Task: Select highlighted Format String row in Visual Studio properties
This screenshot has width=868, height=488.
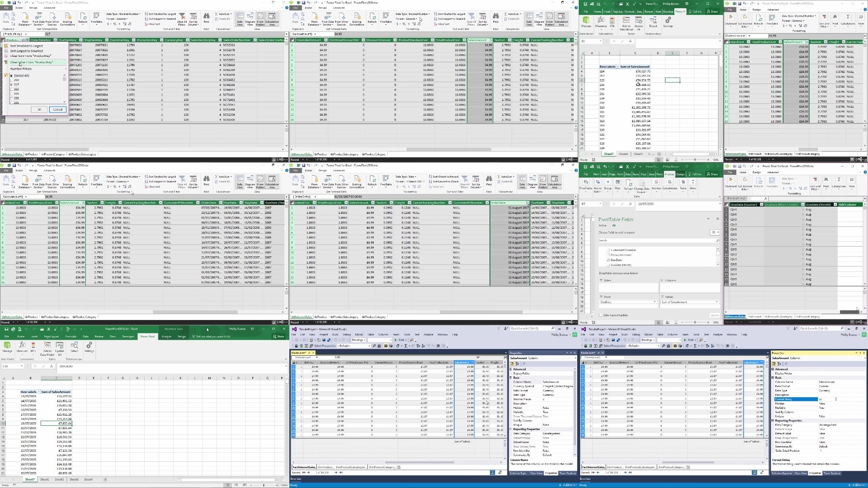Action: click(796, 399)
